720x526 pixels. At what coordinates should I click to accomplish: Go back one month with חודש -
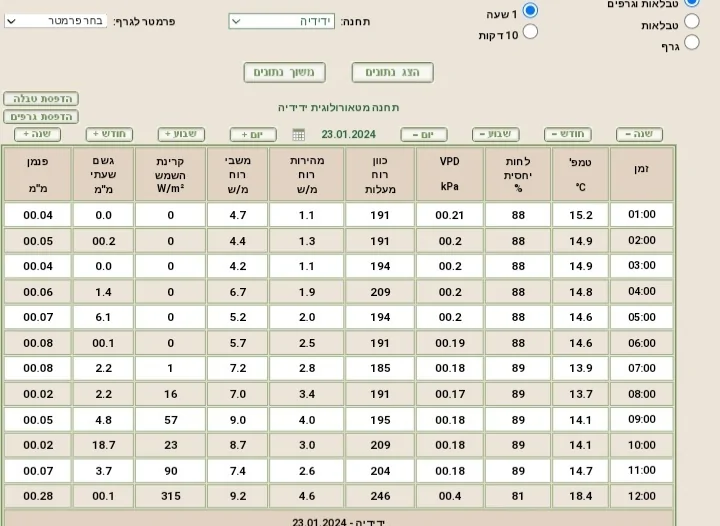coord(568,135)
